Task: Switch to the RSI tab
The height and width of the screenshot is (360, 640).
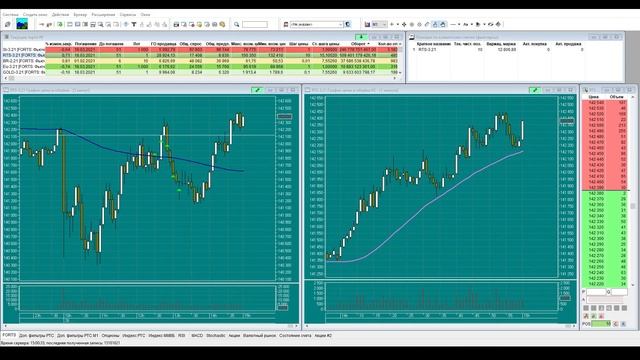Action: [x=182, y=336]
